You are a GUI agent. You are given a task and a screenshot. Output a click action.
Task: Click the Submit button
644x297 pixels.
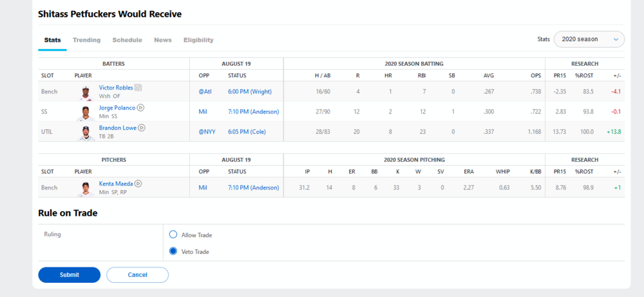pyautogui.click(x=69, y=275)
